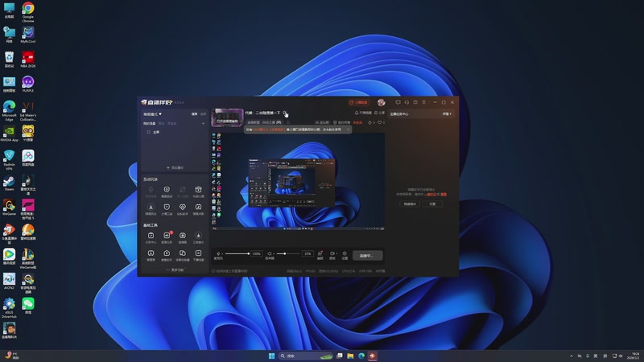Open Microsoft Edge from the taskbar
This screenshot has height=362, width=644.
click(x=361, y=356)
